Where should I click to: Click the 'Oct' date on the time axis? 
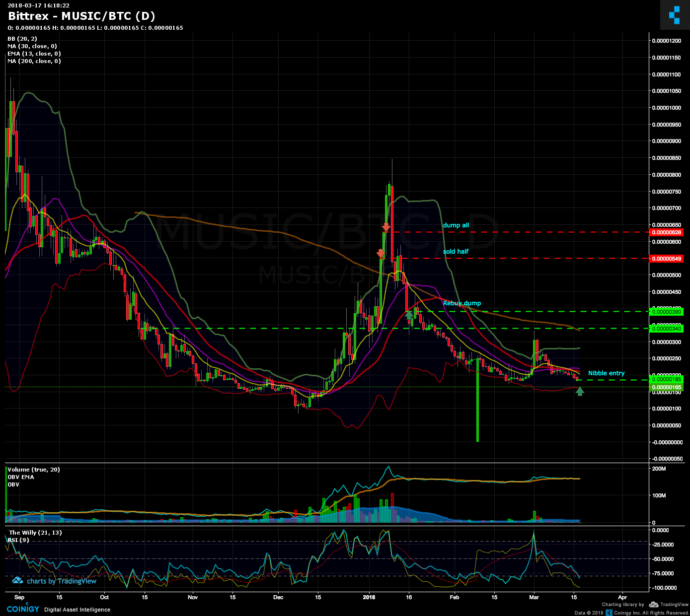(x=104, y=597)
